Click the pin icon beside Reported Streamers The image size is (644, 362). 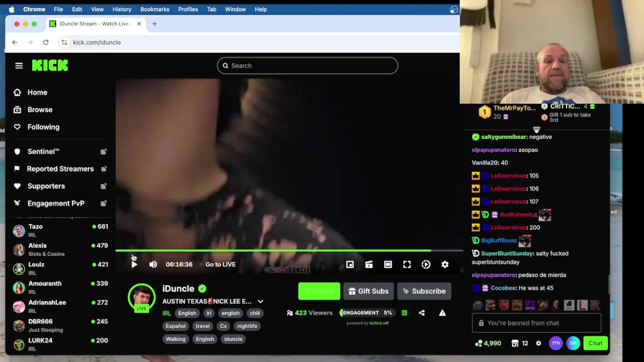103,169
